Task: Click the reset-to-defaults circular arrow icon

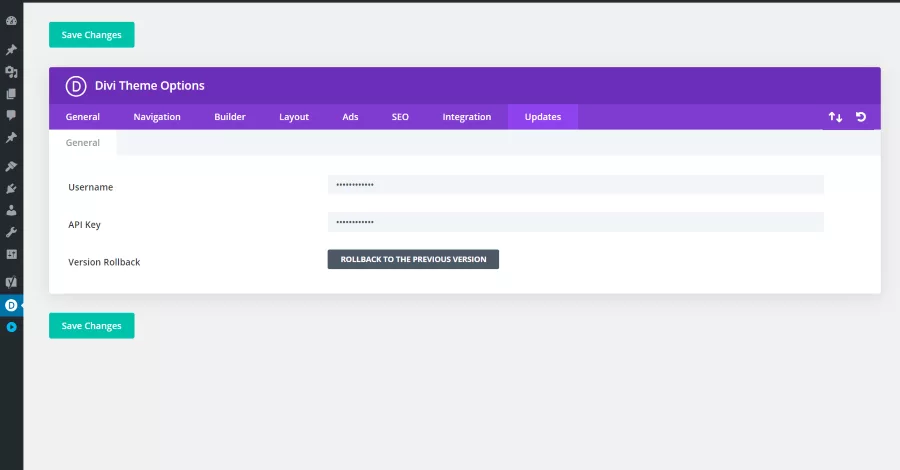Action: click(x=861, y=117)
